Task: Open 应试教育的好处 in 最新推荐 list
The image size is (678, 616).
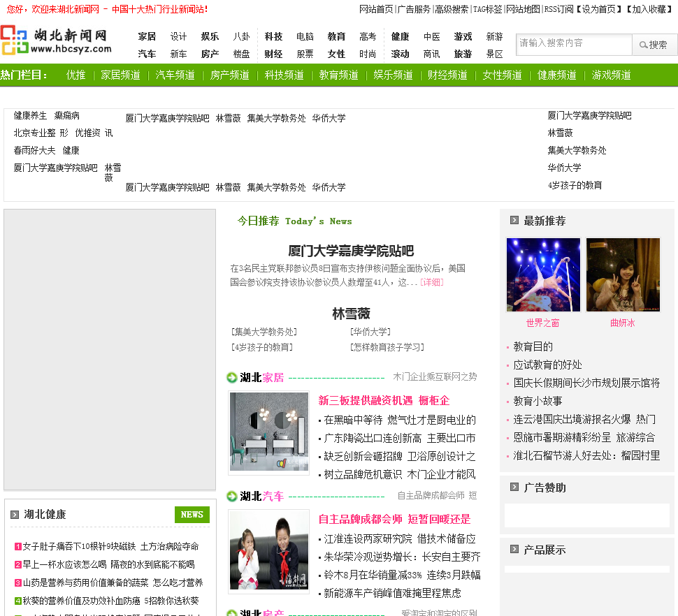Action: [547, 365]
